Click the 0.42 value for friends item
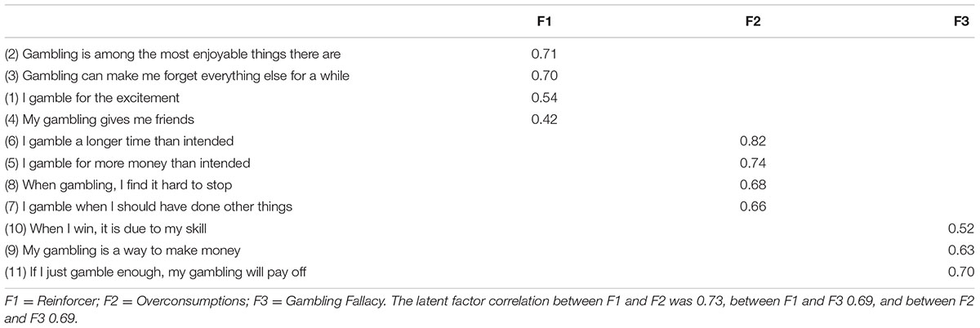Viewport: 980px width, 328px height. click(543, 119)
